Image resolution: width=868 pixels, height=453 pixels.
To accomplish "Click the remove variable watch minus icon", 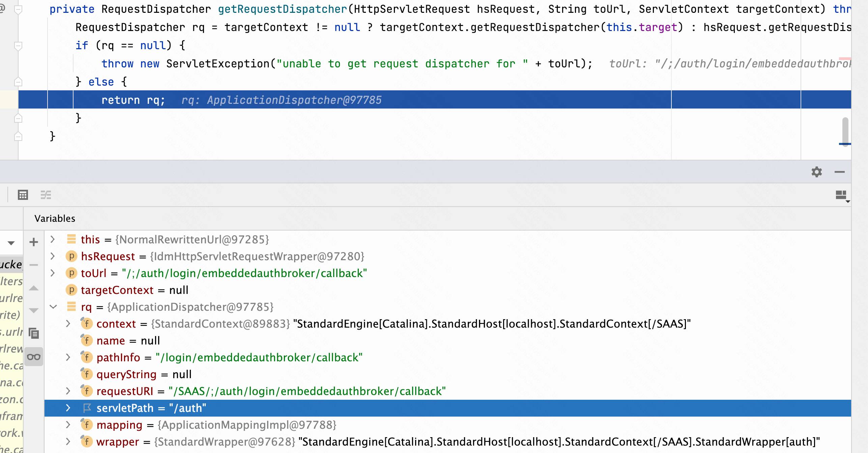I will click(x=33, y=265).
